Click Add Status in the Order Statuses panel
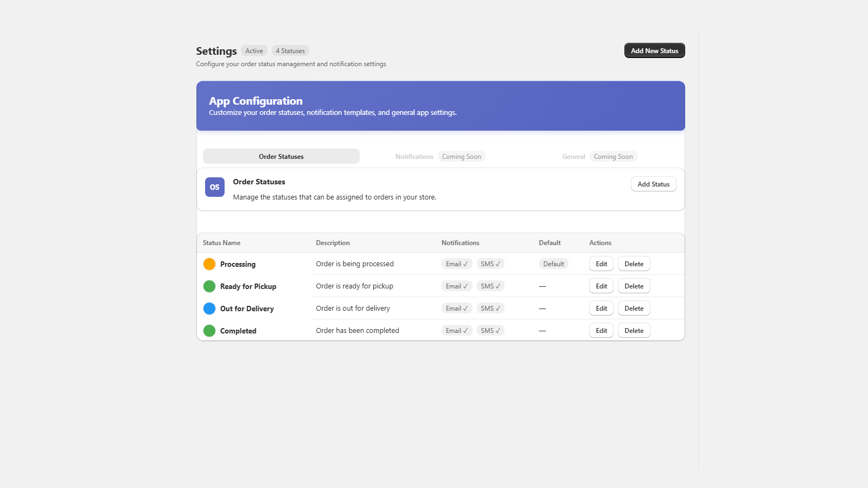This screenshot has height=488, width=868. pyautogui.click(x=653, y=184)
